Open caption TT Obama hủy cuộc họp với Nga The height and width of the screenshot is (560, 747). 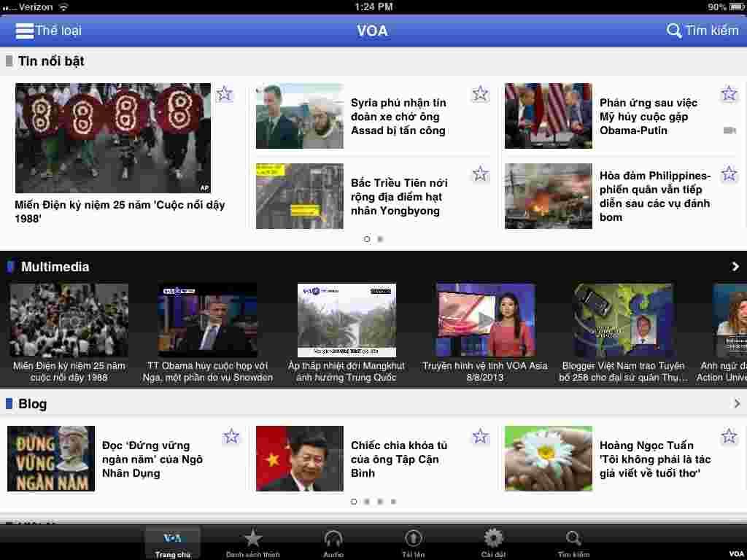208,372
